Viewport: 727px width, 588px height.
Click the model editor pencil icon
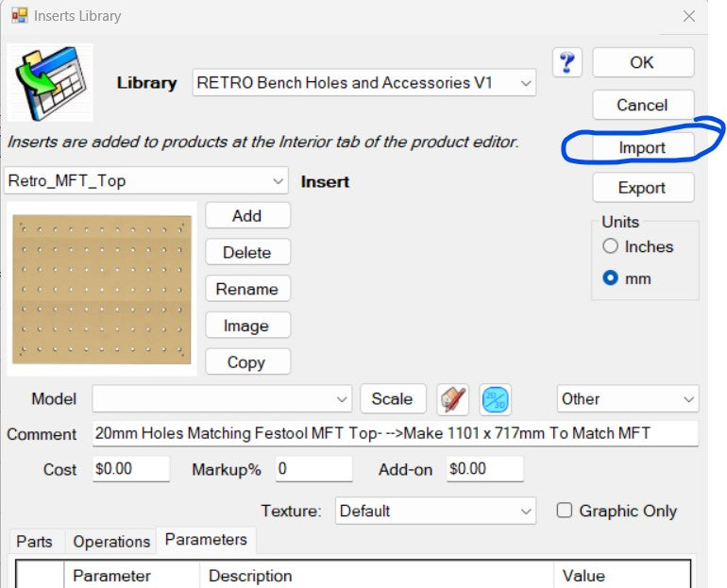(x=453, y=399)
